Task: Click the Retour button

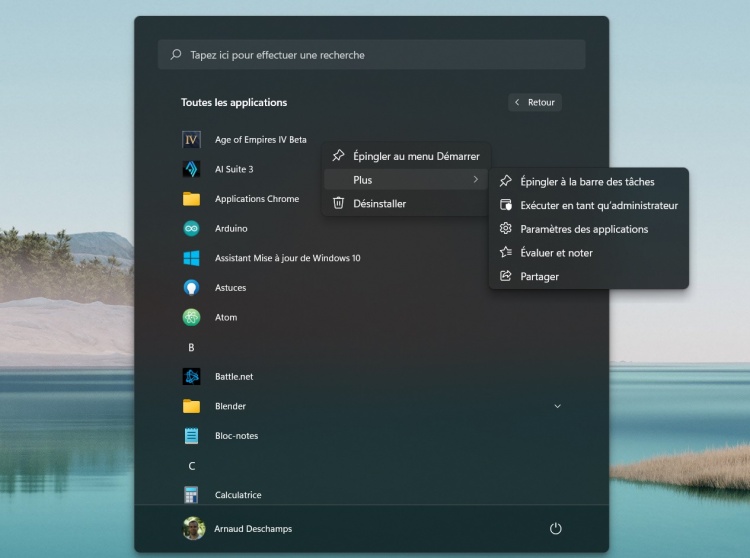Action: 535,102
